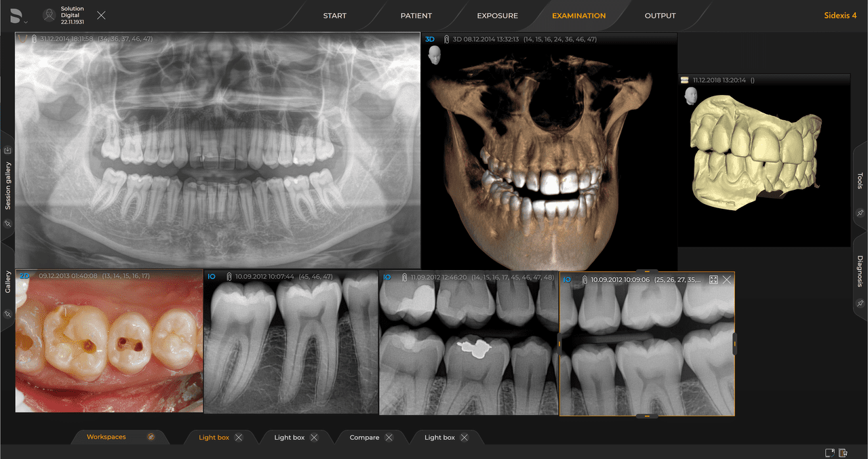The height and width of the screenshot is (459, 868).
Task: Click the Sidexis 4 label in the top-right
Action: click(842, 15)
